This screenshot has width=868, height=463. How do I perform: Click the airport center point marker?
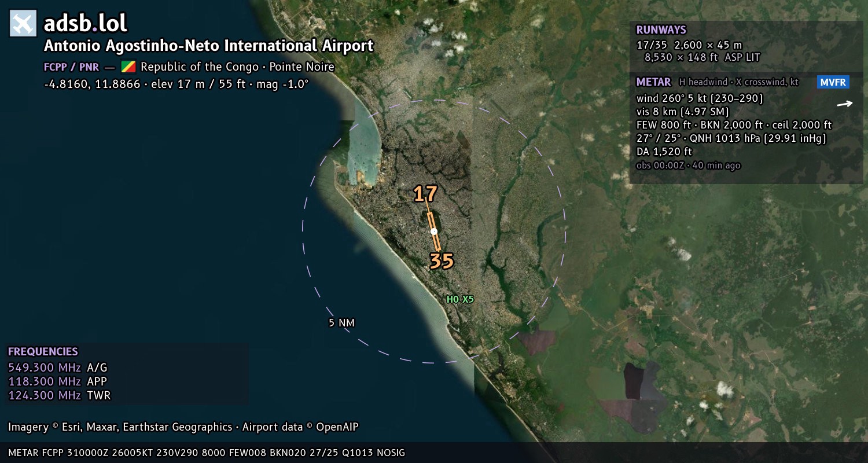[x=434, y=231]
